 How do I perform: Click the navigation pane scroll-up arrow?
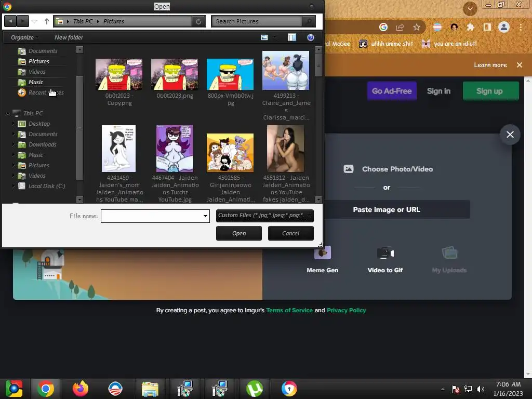click(x=79, y=49)
